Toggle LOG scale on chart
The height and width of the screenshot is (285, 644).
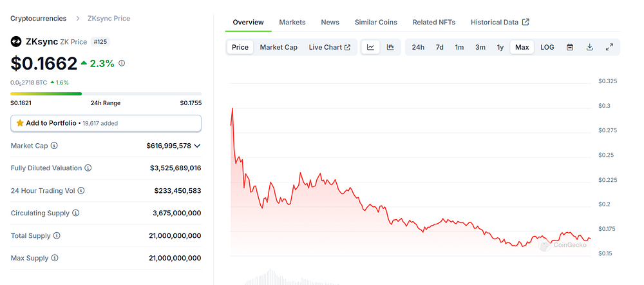[x=547, y=47]
